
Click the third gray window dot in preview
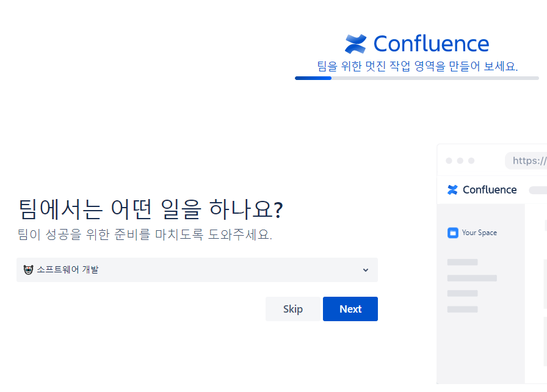click(x=471, y=161)
